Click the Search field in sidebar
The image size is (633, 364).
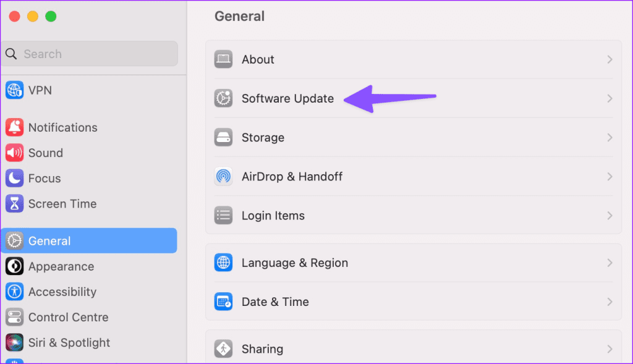90,54
